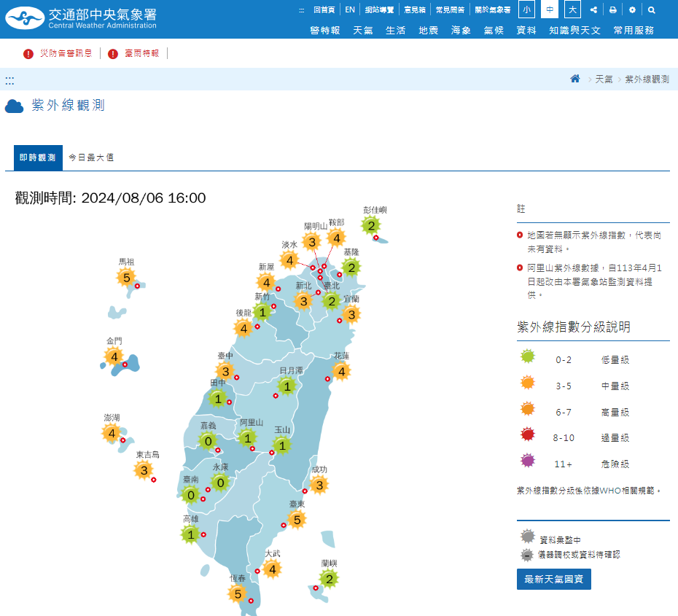
Task: Set font size to large (大)
Action: point(572,9)
